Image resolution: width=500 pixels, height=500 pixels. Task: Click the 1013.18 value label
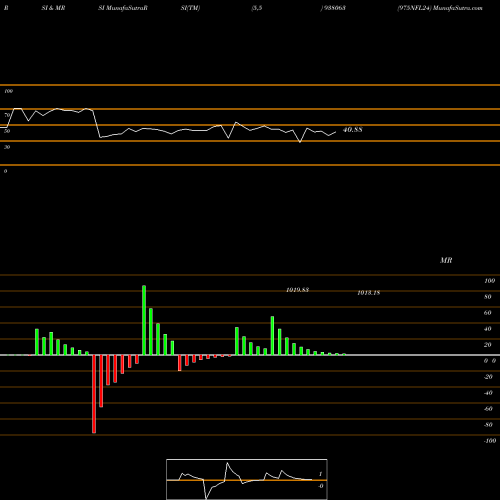[x=369, y=293]
